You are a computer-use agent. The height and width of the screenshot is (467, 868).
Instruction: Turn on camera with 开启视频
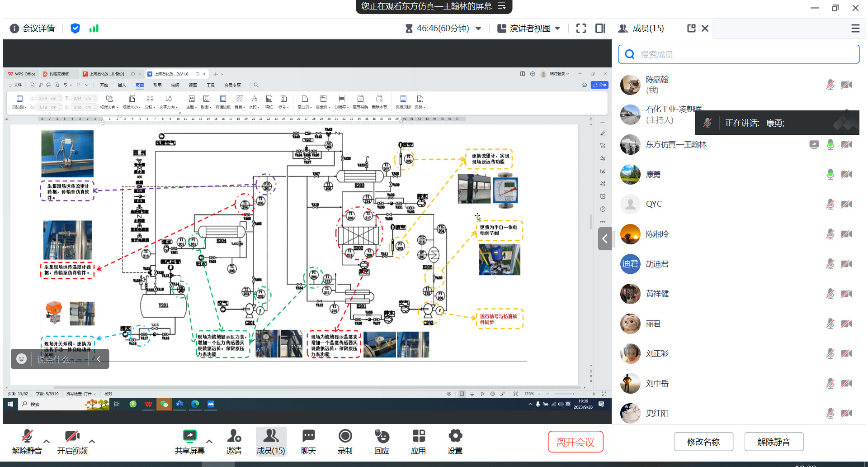[x=72, y=437]
